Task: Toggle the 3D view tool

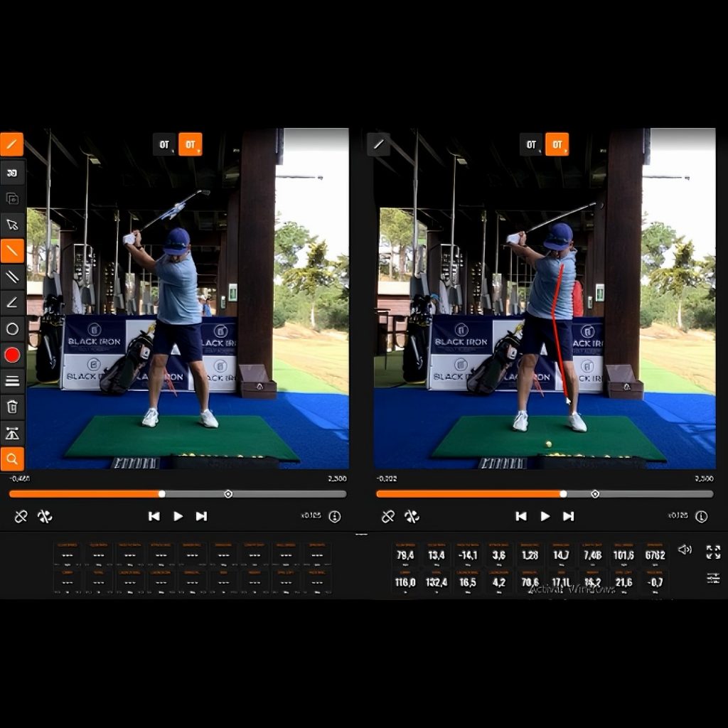Action: [x=12, y=173]
